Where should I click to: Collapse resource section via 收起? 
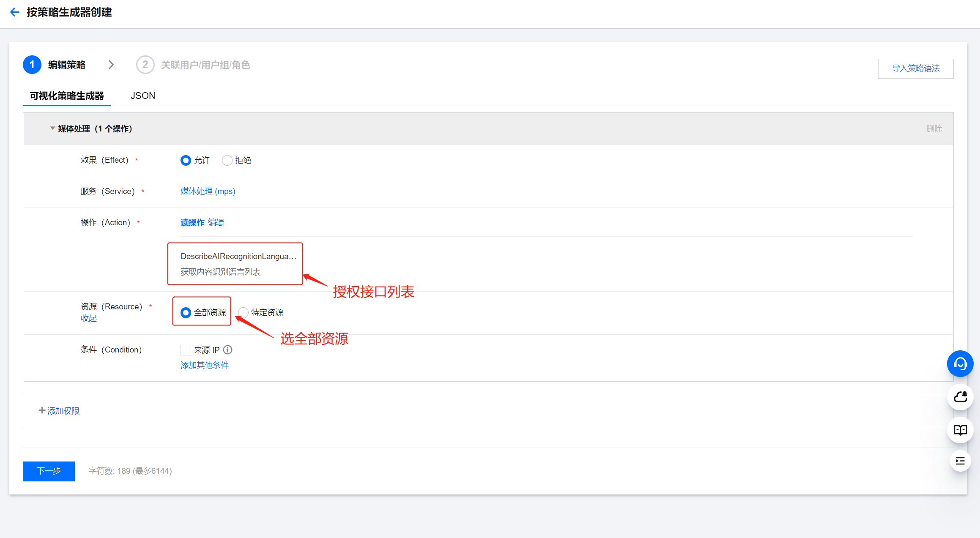pyautogui.click(x=89, y=318)
